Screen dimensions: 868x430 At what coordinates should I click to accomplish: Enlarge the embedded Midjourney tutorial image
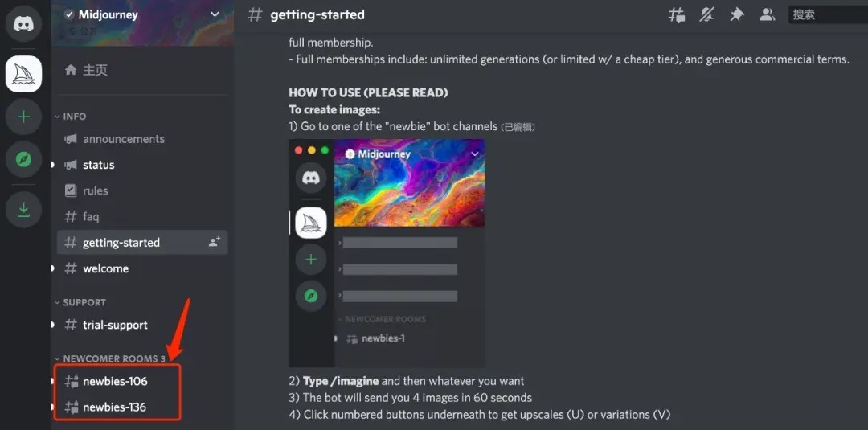coord(387,253)
